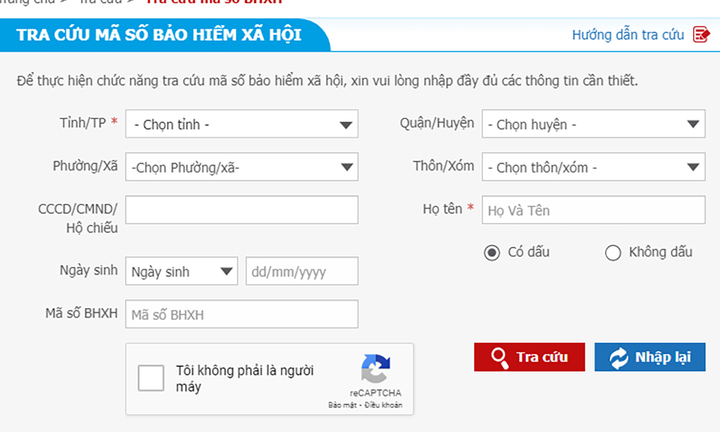Select the Không dấu radio button
The height and width of the screenshot is (432, 720).
click(x=613, y=252)
